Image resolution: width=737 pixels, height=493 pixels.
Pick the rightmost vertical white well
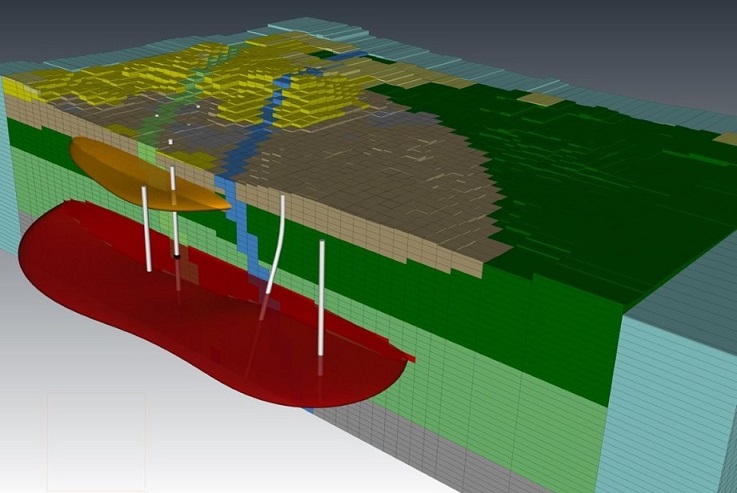click(x=321, y=295)
